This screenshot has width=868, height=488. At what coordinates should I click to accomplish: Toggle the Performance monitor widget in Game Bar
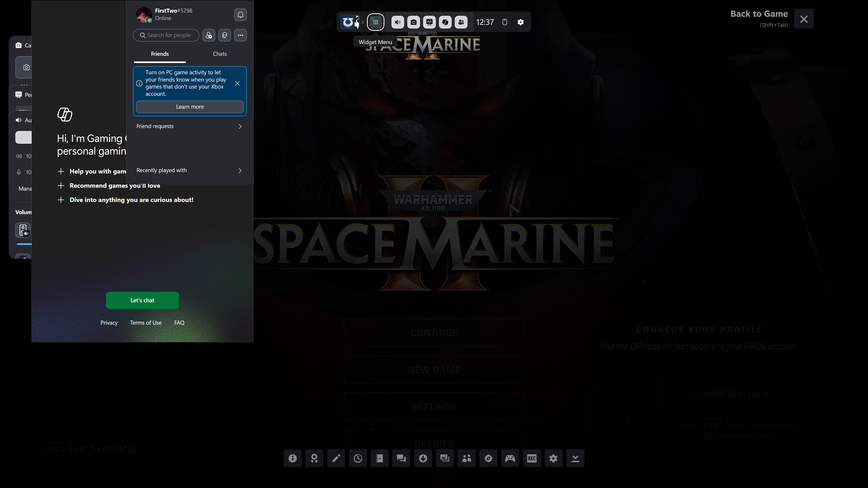429,22
